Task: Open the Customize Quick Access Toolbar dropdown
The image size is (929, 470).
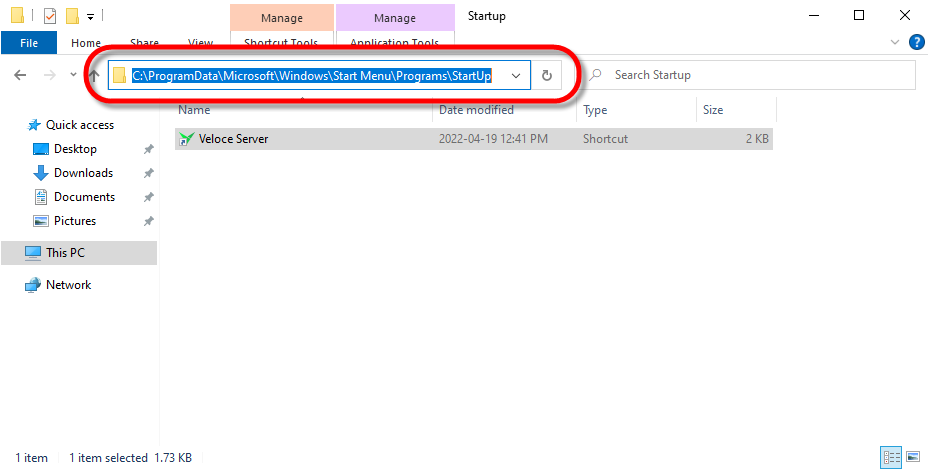Action: tap(91, 17)
